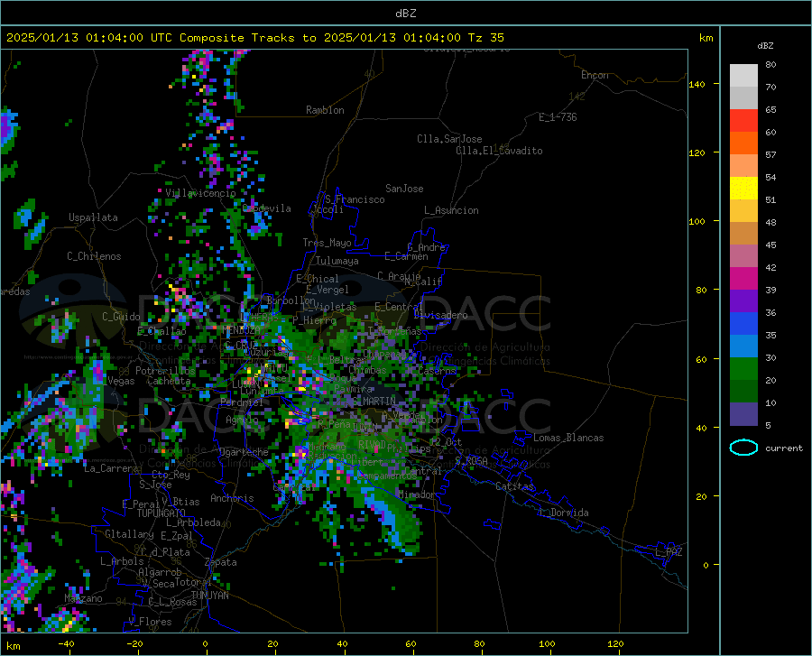Click the 'Gltallary' map label
812x656 pixels.
[x=129, y=534]
